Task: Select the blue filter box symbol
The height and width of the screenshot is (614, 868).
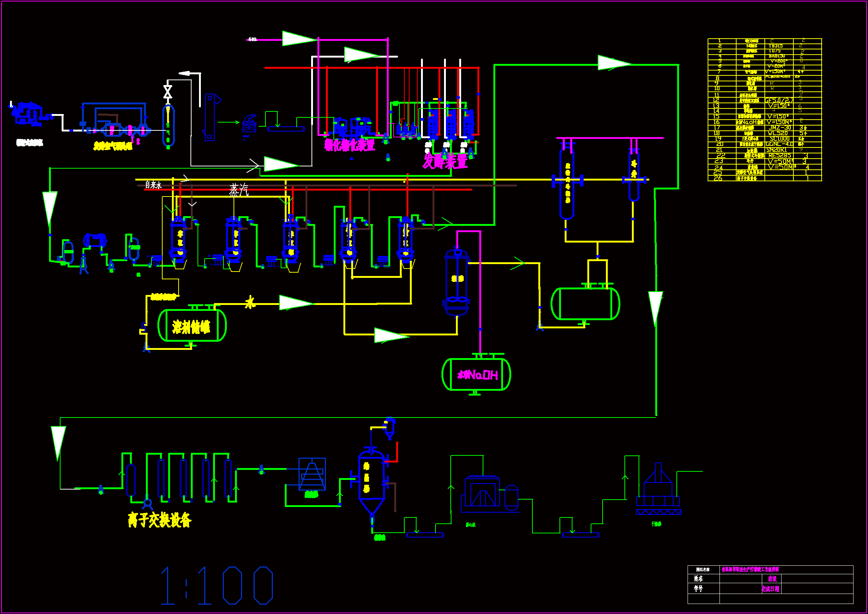Action: (312, 474)
